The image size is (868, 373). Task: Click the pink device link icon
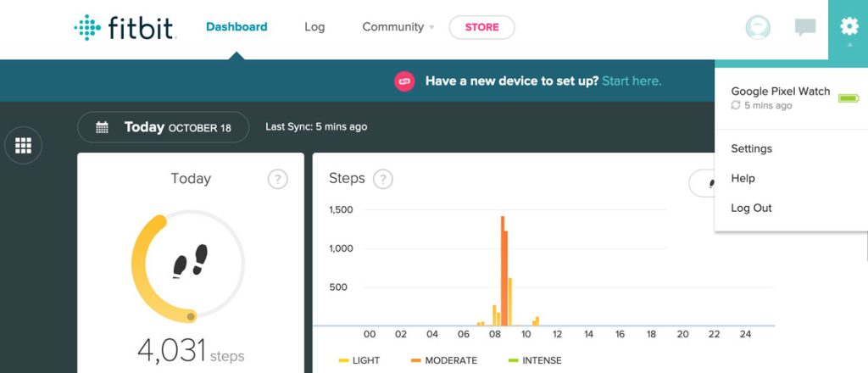pos(404,81)
